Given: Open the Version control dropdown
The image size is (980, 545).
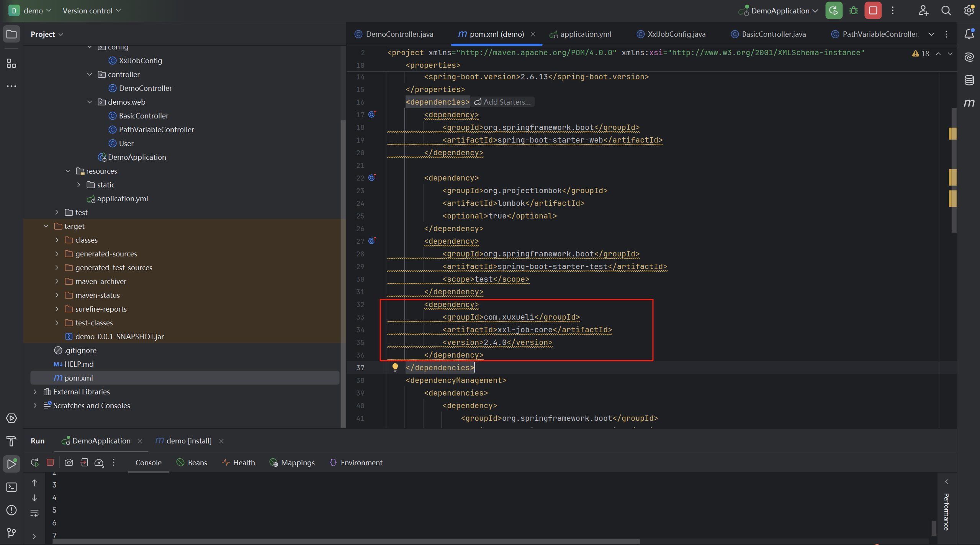Looking at the screenshot, I should tap(92, 11).
